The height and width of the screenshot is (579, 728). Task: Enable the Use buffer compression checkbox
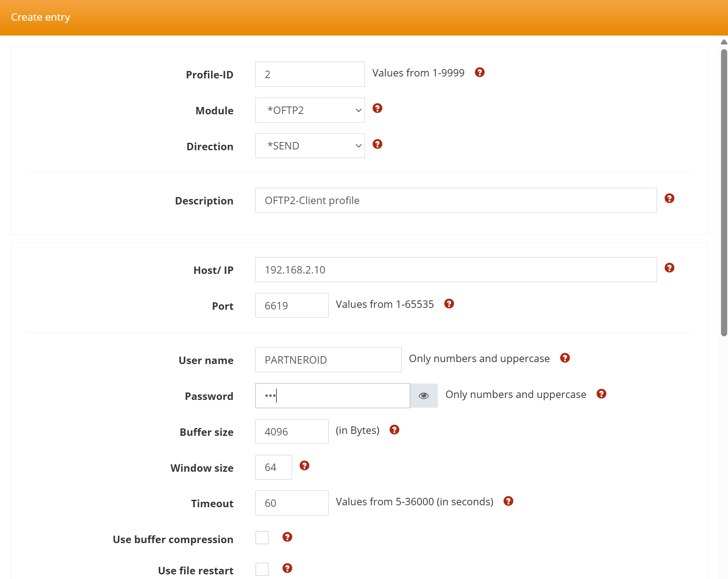pos(262,538)
